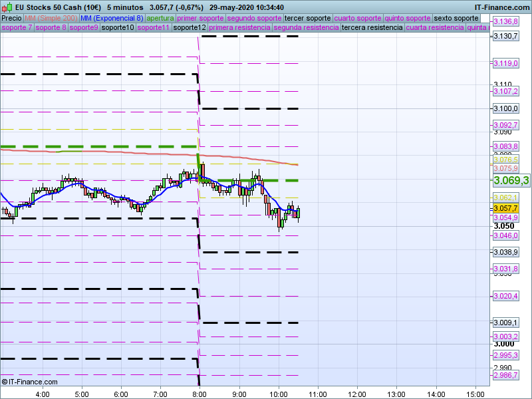The image size is (532, 399).
Task: Open the IT-Finance.com link at top right
Action: tap(502, 7)
